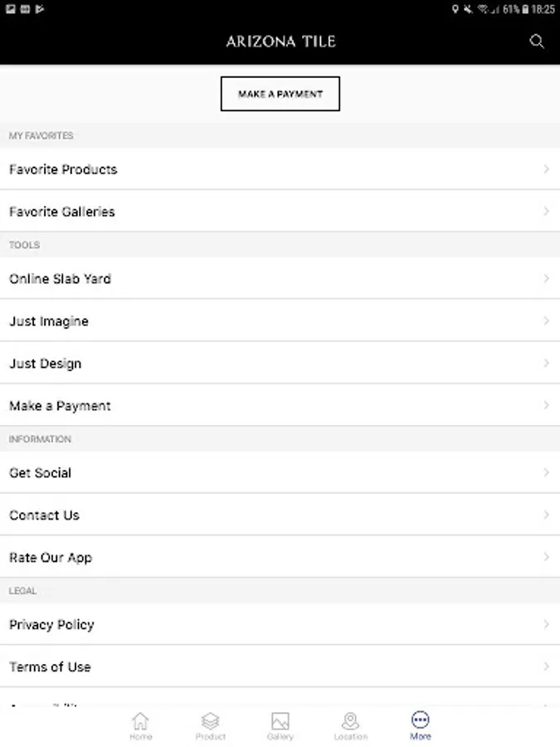Select Make a Payment list item
This screenshot has height=747, width=560.
[x=60, y=406]
